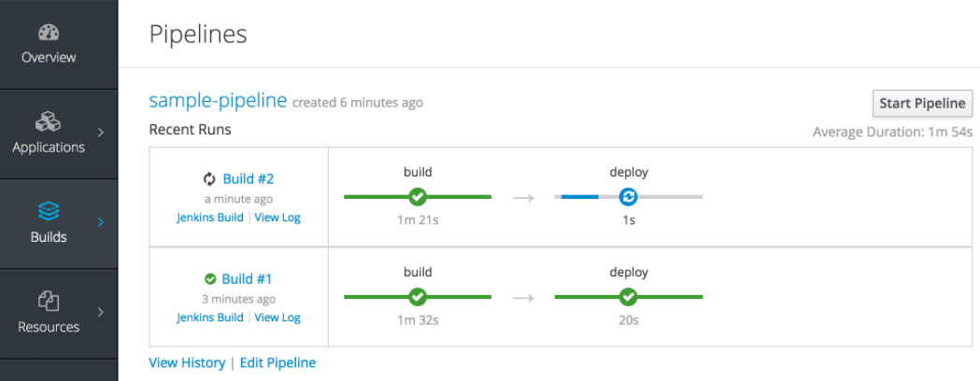This screenshot has width=980, height=381.
Task: Open View Log for Build #2
Action: (x=277, y=218)
